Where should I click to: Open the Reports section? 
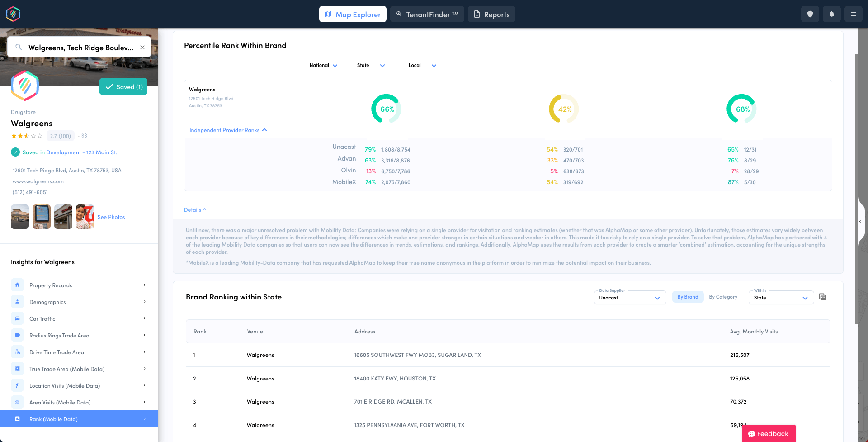pyautogui.click(x=491, y=14)
